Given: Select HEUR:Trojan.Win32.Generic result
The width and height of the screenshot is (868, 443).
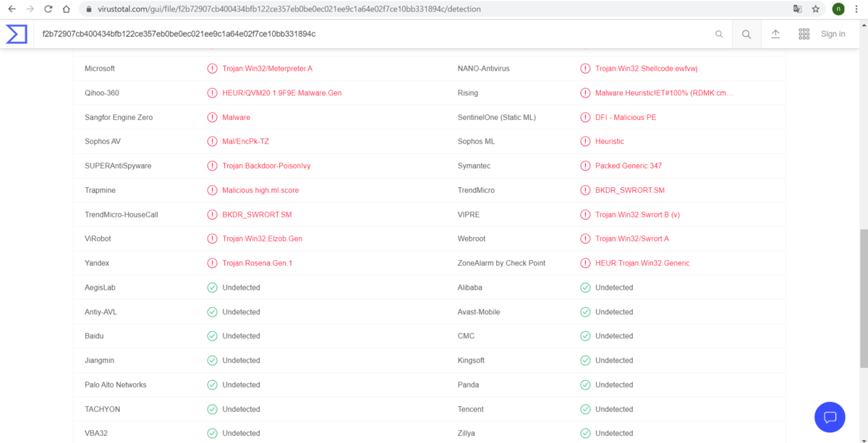Looking at the screenshot, I should (x=642, y=263).
